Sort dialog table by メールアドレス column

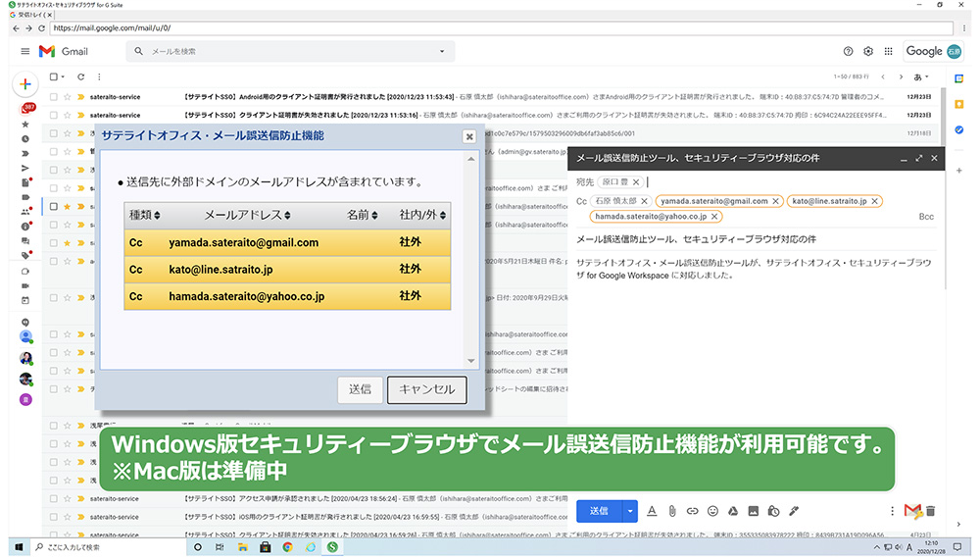(247, 215)
